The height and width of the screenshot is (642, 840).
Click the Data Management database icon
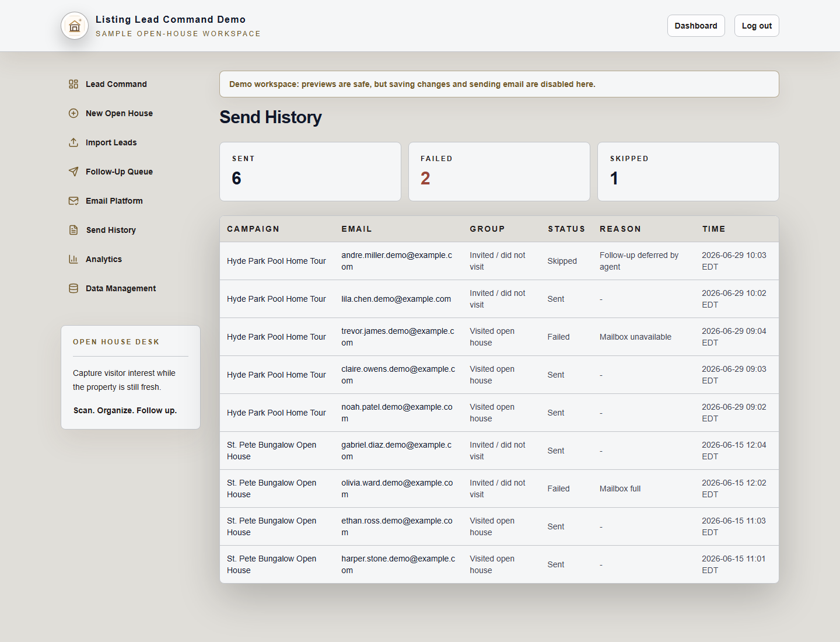coord(73,288)
